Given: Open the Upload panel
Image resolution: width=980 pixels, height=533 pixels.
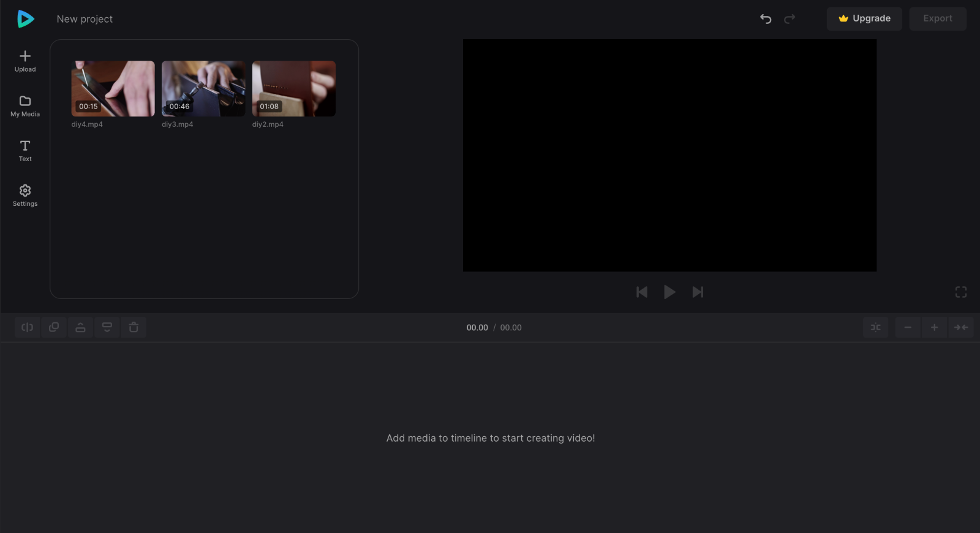Looking at the screenshot, I should [25, 61].
